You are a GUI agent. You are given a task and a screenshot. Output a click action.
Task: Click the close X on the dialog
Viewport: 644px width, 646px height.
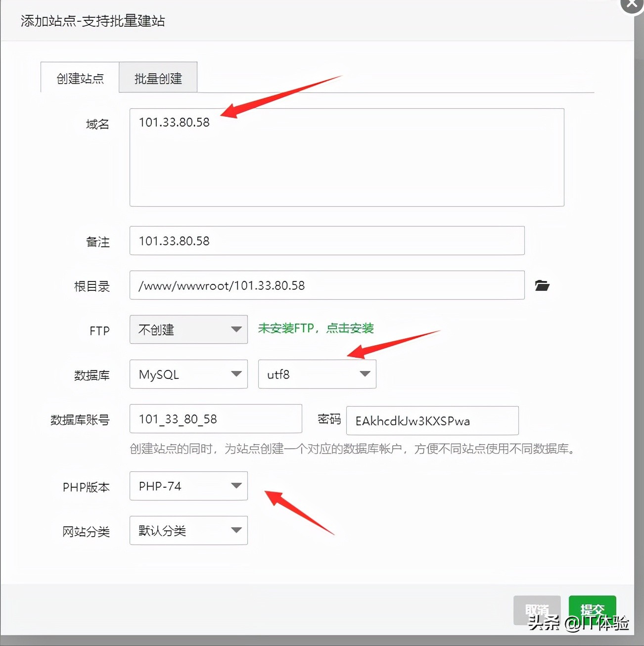click(x=631, y=5)
